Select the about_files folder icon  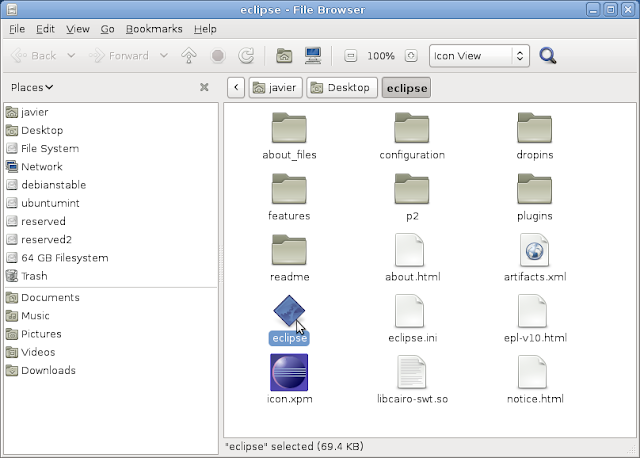289,128
